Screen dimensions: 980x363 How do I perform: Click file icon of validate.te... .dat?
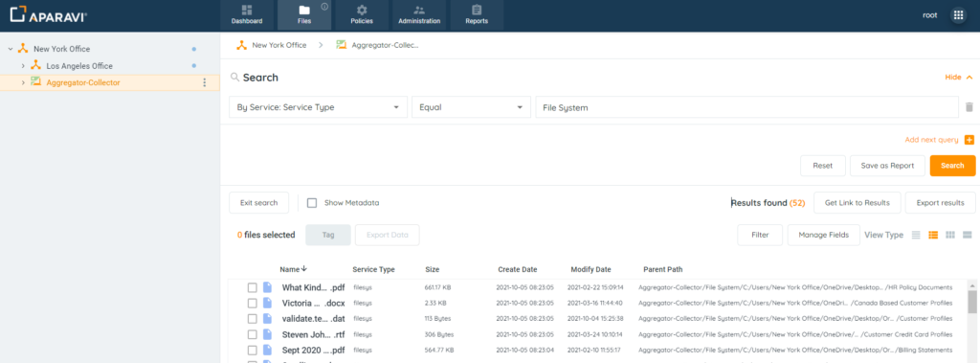(268, 319)
